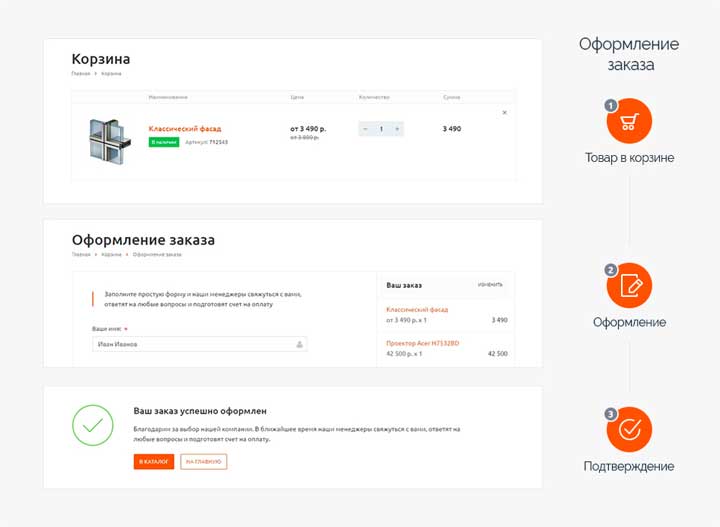Click the person icon in name field
Viewport: 720px width, 527px height.
click(x=299, y=344)
